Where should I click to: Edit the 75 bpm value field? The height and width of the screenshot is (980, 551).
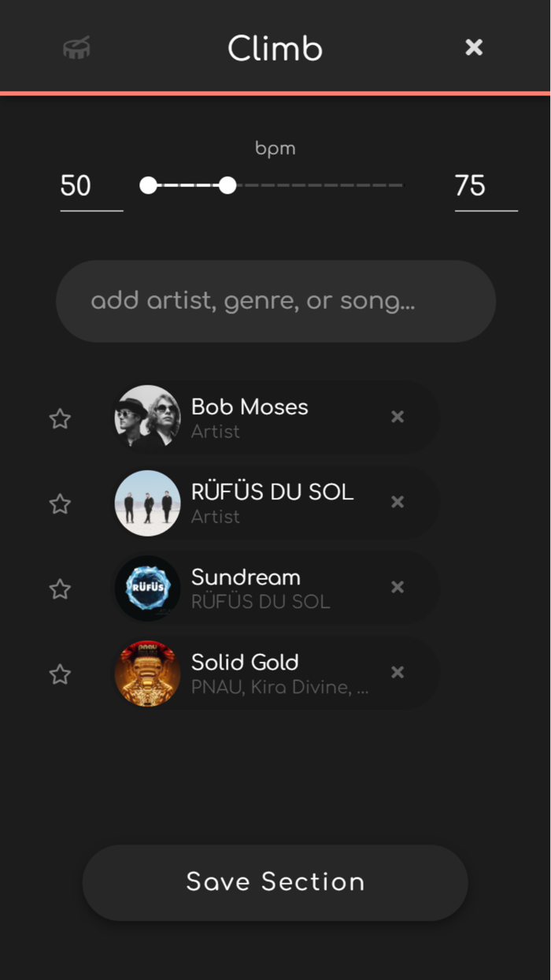[x=471, y=186]
